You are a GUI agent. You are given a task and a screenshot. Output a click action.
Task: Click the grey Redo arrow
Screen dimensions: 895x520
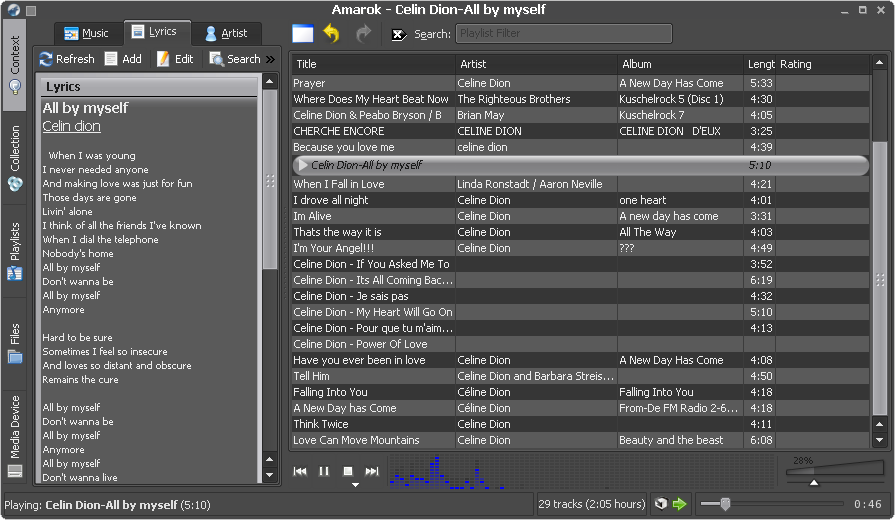coord(363,34)
